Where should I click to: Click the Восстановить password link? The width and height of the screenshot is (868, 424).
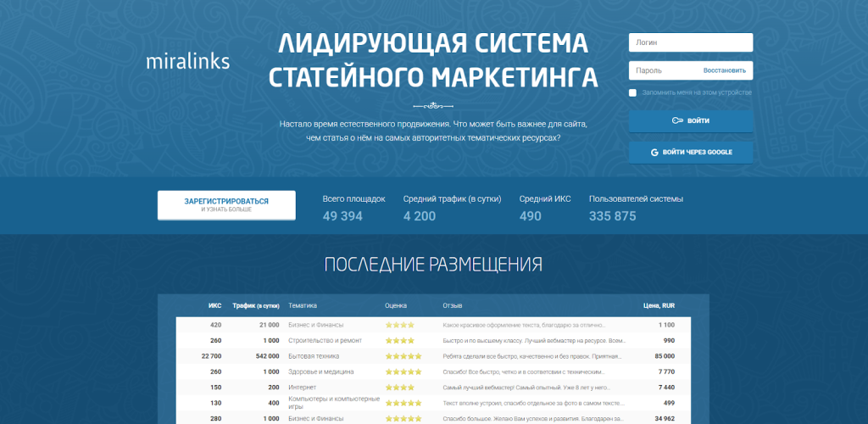coord(724,70)
